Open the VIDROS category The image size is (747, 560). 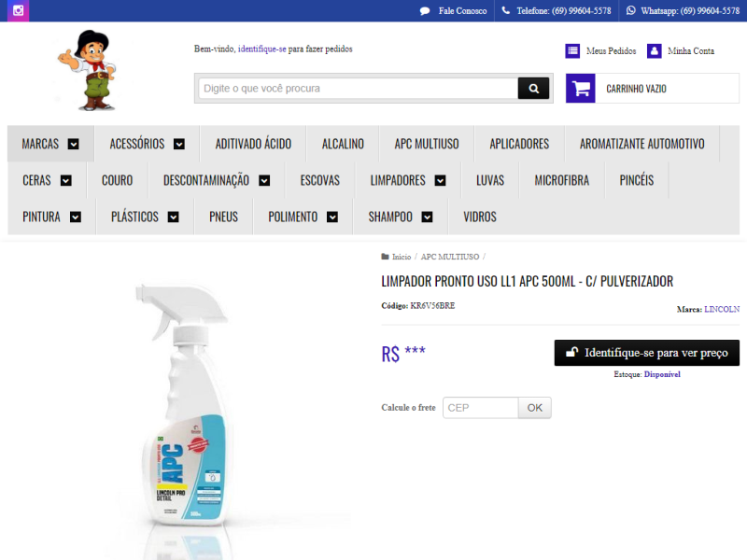(480, 217)
